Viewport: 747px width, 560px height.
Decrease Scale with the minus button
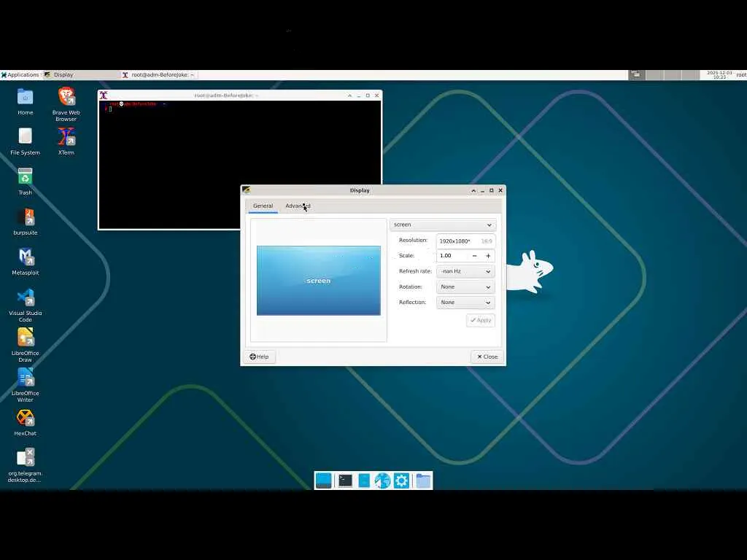[474, 256]
